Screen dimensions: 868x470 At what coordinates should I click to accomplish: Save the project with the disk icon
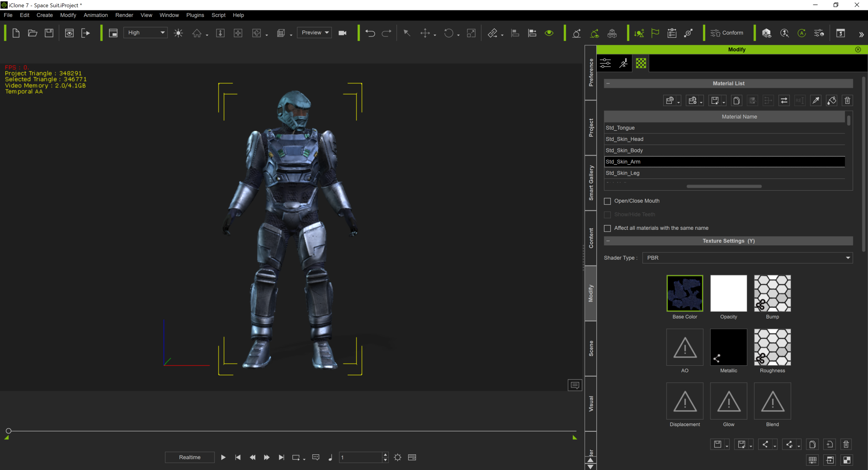point(49,33)
